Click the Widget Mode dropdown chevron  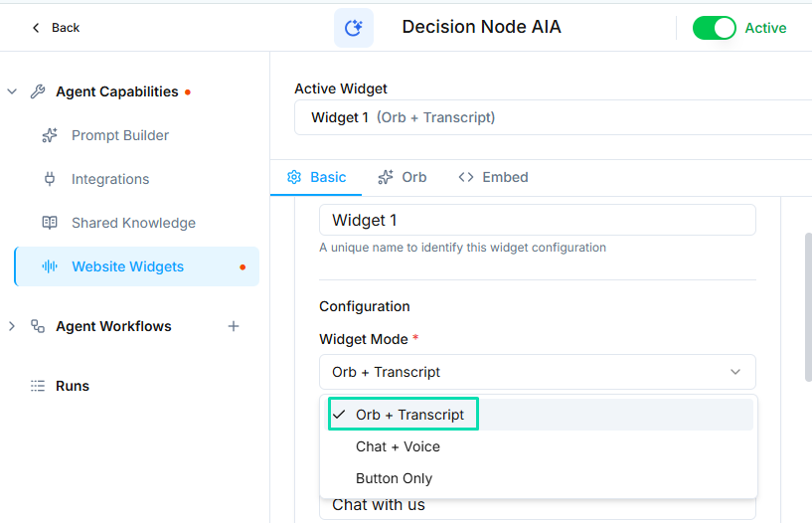[x=735, y=372]
